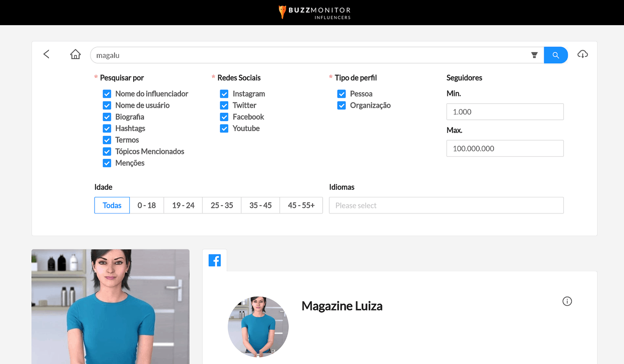Click the Buzzmonitor Influencers logo
624x364 pixels.
(x=314, y=12)
